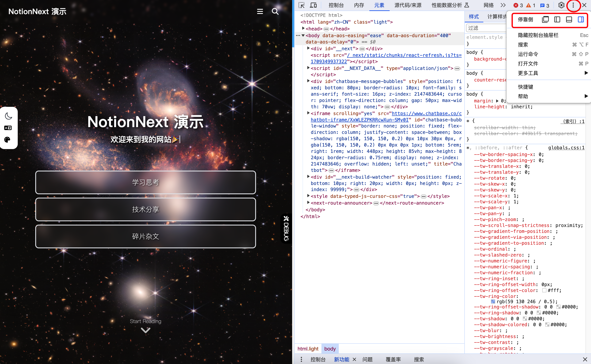Choose 打开文件 menu item

click(549, 64)
